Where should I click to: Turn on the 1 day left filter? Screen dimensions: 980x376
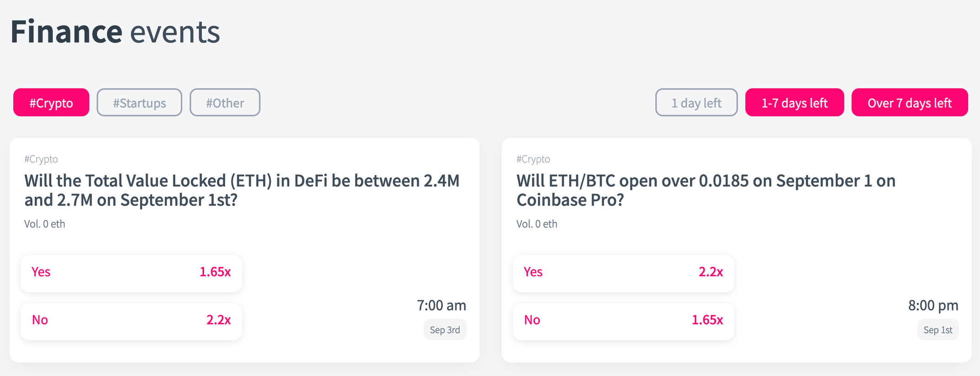pyautogui.click(x=696, y=103)
